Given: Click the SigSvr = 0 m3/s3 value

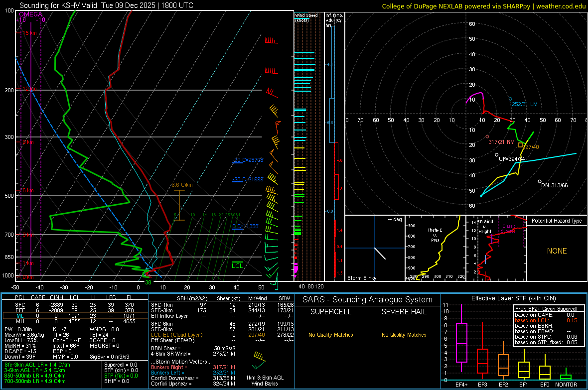Looking at the screenshot, I should (110, 357).
